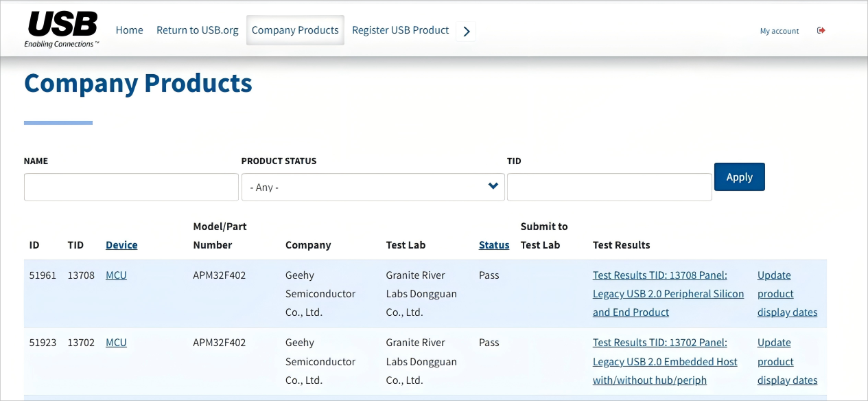Open MCU device link for TID 13708

(x=116, y=275)
